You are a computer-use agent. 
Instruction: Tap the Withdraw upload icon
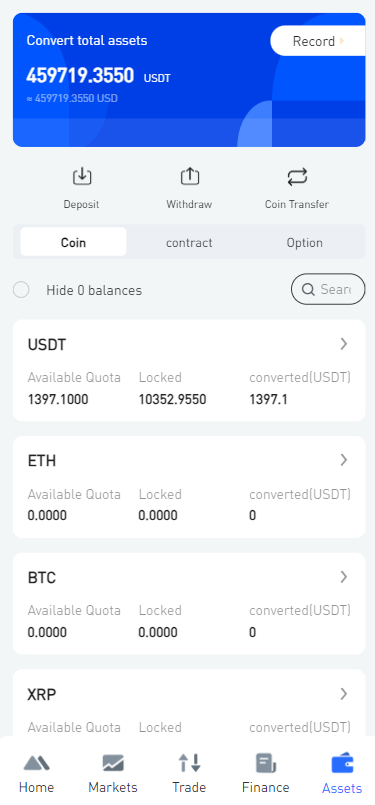[190, 177]
